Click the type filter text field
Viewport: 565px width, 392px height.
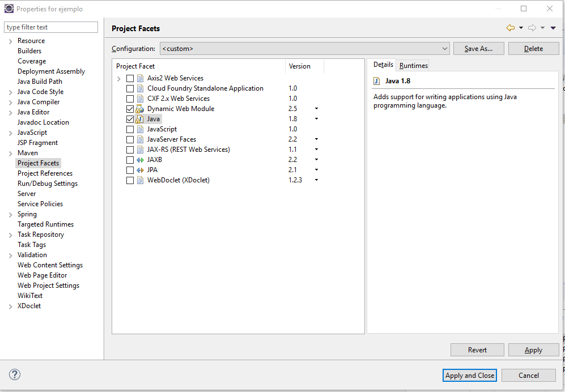pyautogui.click(x=51, y=27)
